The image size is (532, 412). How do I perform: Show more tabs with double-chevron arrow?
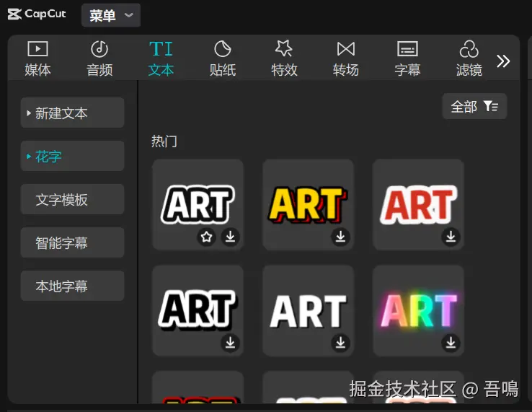point(503,61)
